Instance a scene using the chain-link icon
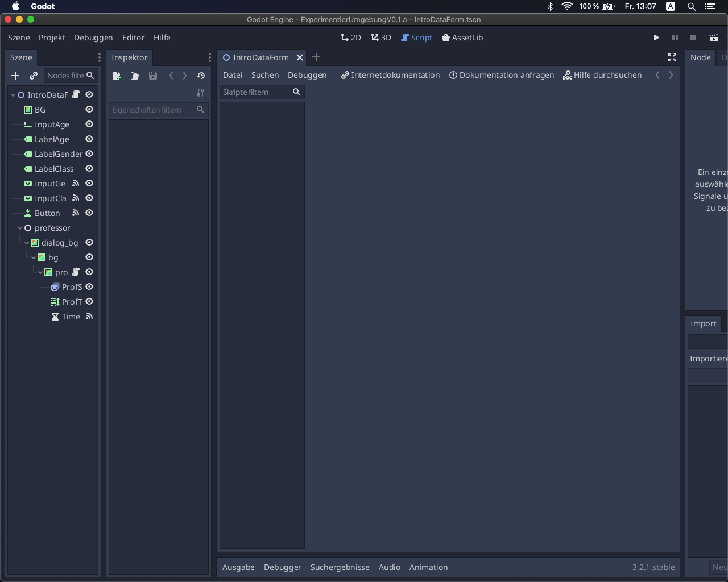 [34, 75]
